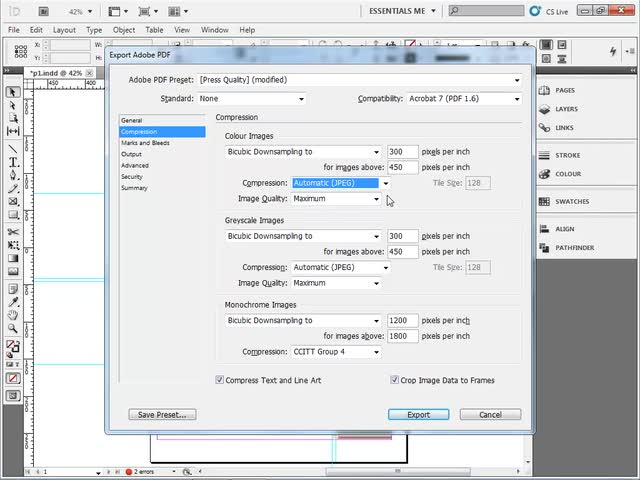
Task: Click the search field in top bar
Action: (x=486, y=11)
